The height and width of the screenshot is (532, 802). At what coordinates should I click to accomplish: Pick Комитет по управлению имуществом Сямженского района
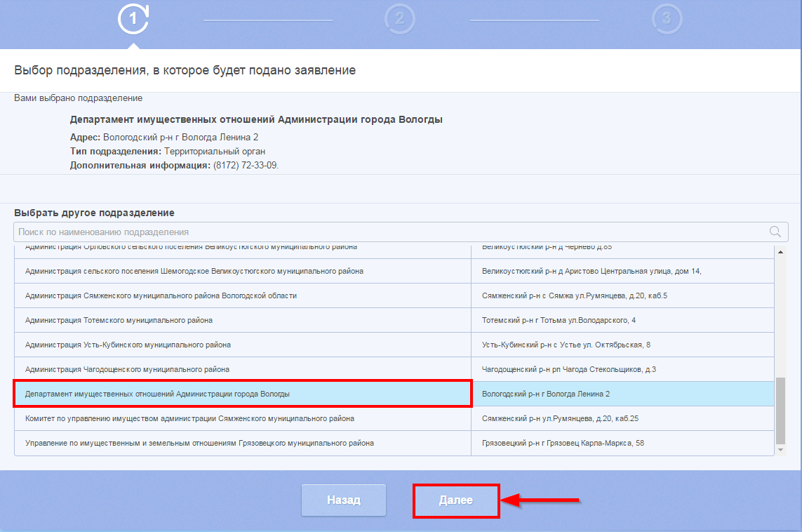(x=242, y=419)
